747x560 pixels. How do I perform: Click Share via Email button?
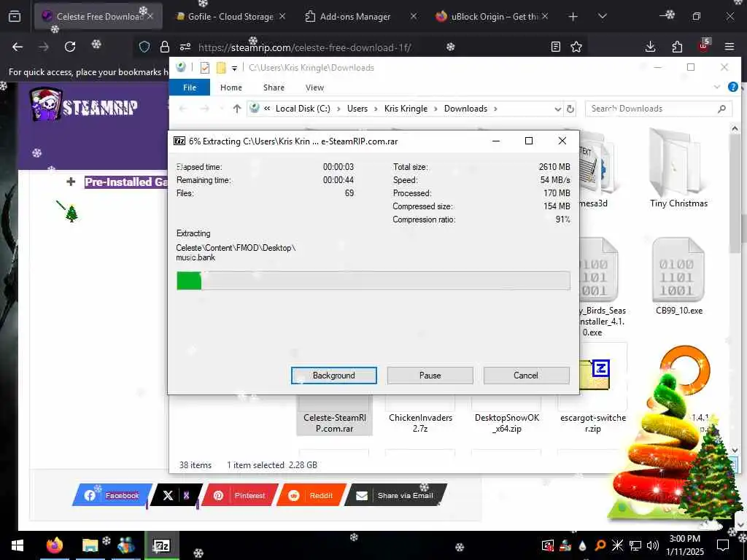(x=395, y=495)
